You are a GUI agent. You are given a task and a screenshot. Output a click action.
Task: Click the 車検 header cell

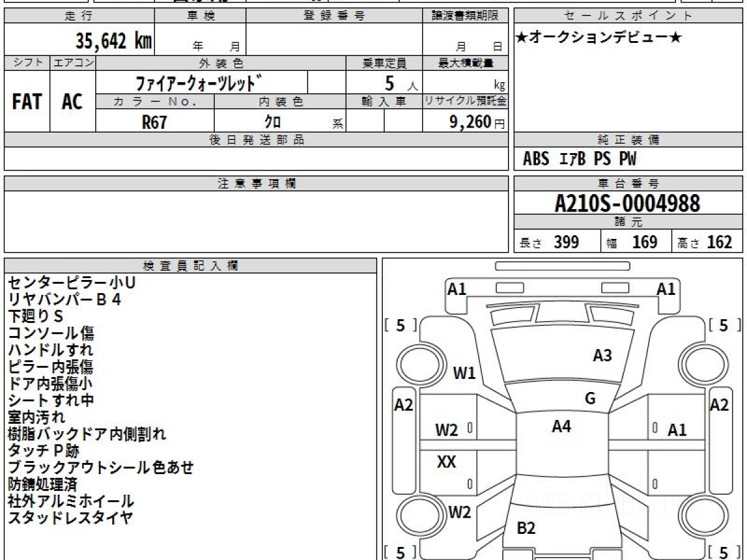(x=200, y=16)
